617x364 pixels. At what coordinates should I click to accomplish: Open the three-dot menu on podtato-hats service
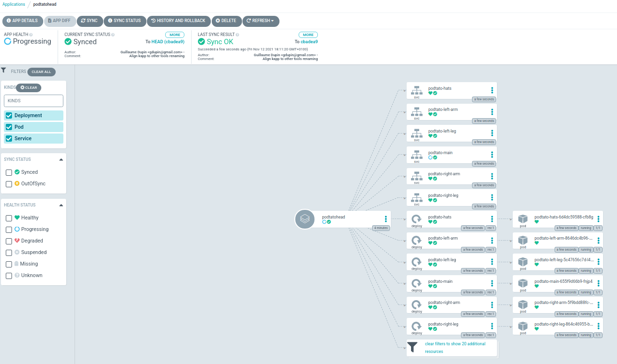click(x=492, y=90)
